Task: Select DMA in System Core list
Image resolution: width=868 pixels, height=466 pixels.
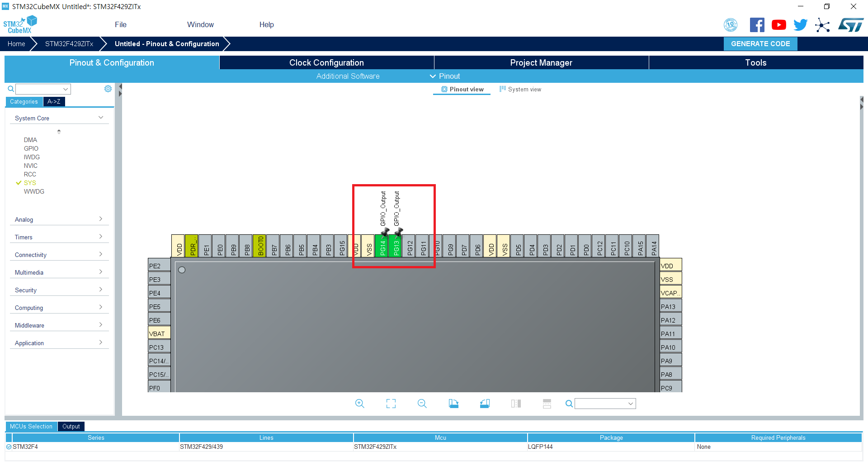Action: click(x=30, y=140)
